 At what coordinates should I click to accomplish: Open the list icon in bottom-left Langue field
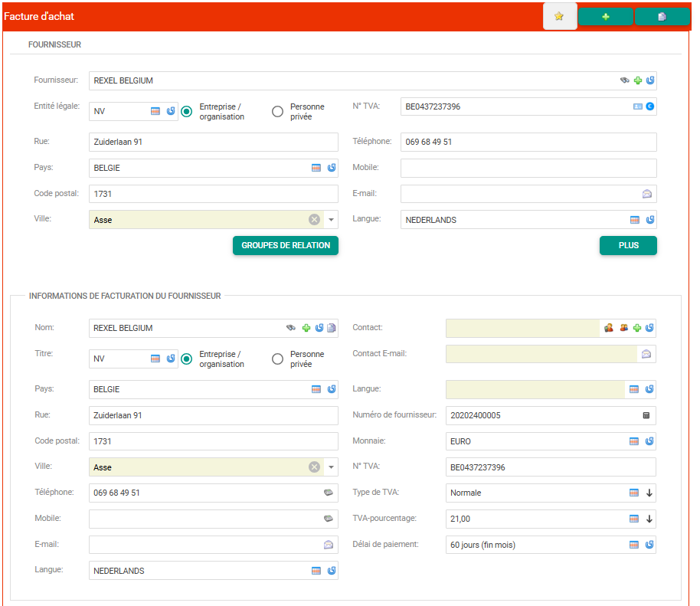tap(316, 570)
